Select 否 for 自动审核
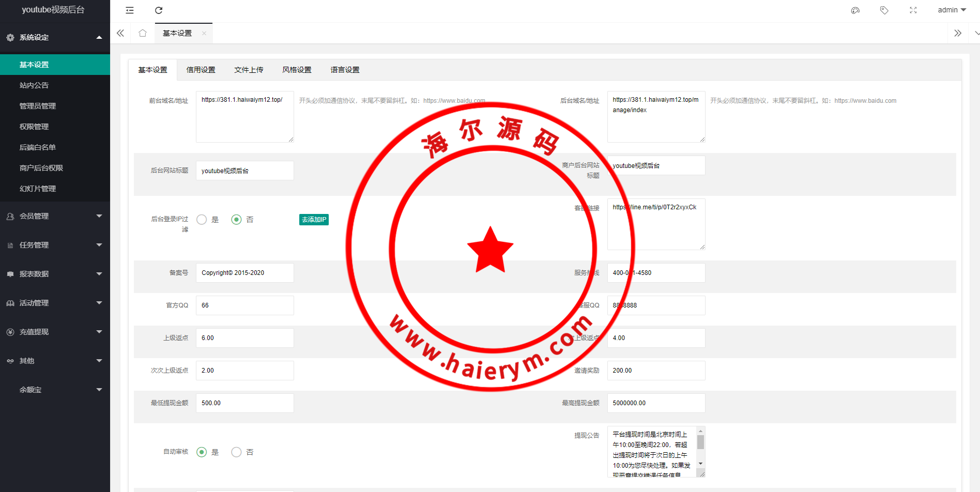 [237, 452]
